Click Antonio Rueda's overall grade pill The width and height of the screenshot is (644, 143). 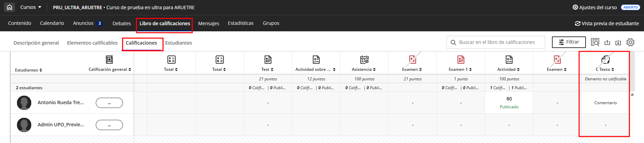click(109, 103)
